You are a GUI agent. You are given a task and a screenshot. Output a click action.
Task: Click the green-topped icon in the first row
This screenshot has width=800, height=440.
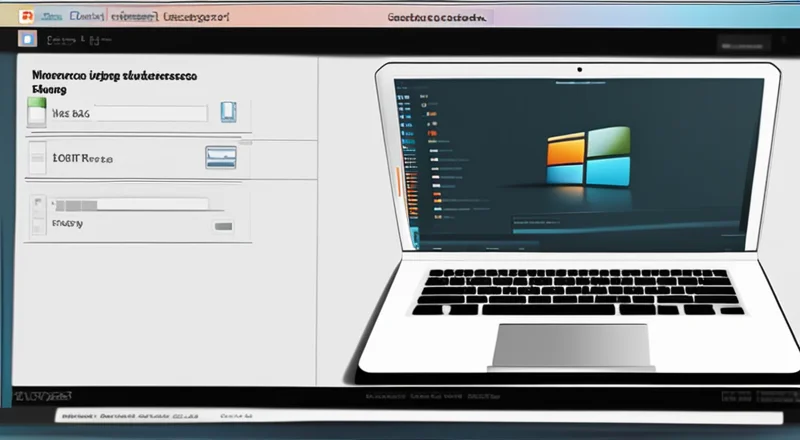coord(37,112)
